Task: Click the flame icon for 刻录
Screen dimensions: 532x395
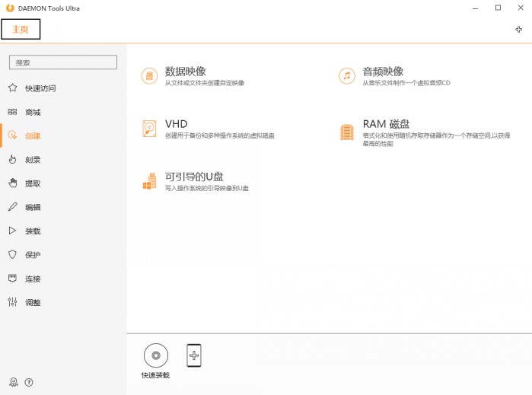Action: [x=12, y=159]
